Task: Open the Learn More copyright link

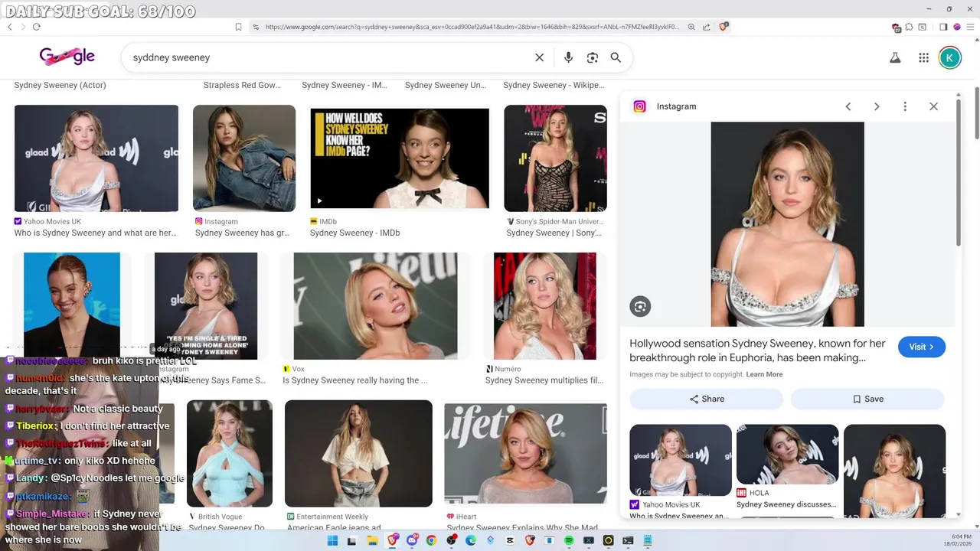Action: click(764, 374)
